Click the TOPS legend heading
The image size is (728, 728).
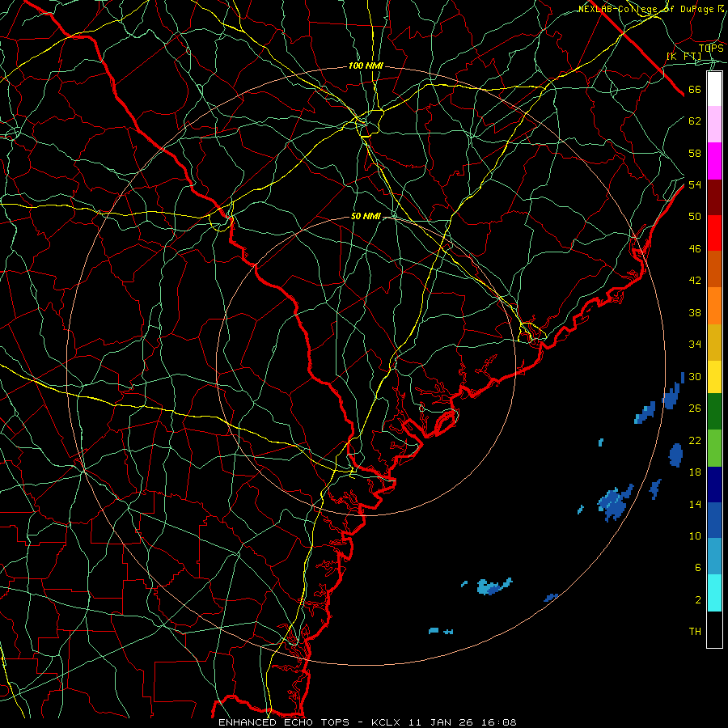coord(711,48)
